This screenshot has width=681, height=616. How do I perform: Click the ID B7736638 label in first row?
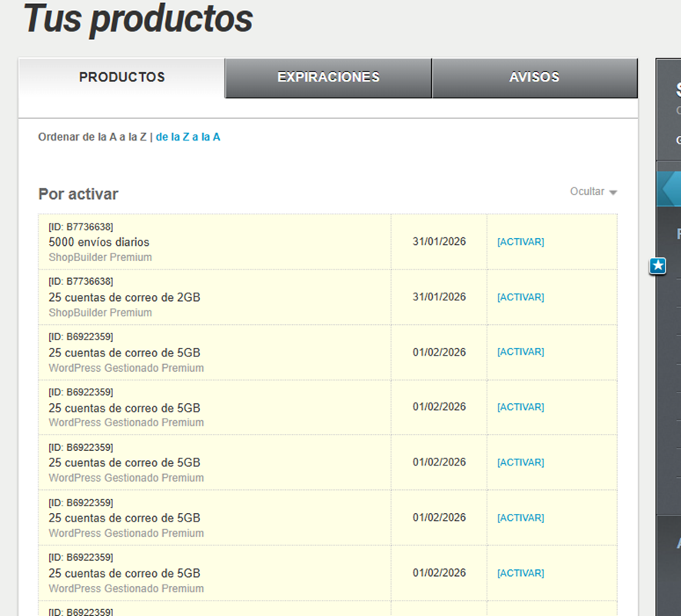click(81, 227)
